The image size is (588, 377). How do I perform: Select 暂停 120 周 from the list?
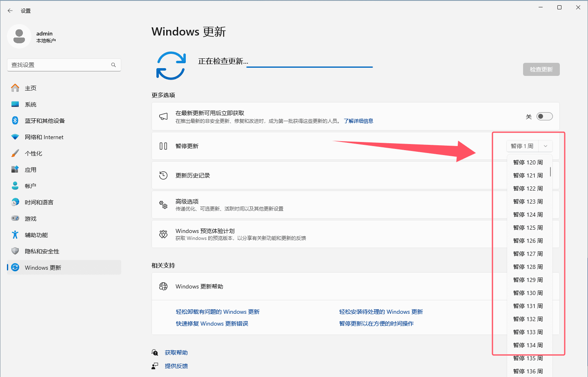(528, 162)
